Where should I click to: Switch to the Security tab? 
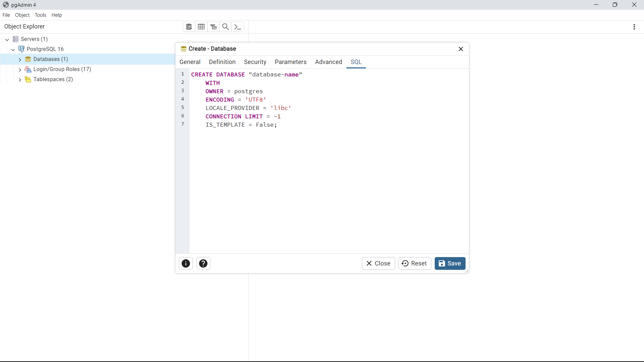coord(255,62)
